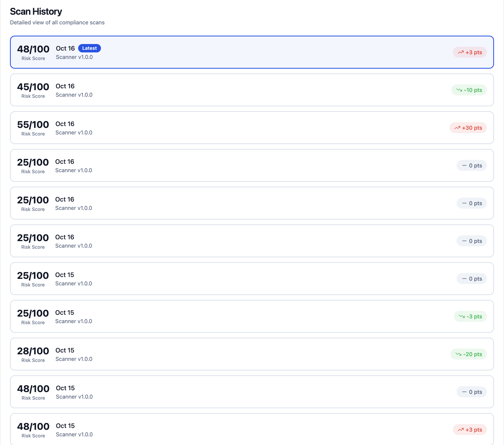Click the dash icon beside the first 0 pts badge
Viewport: 504px width, 445px height.
coord(464,166)
